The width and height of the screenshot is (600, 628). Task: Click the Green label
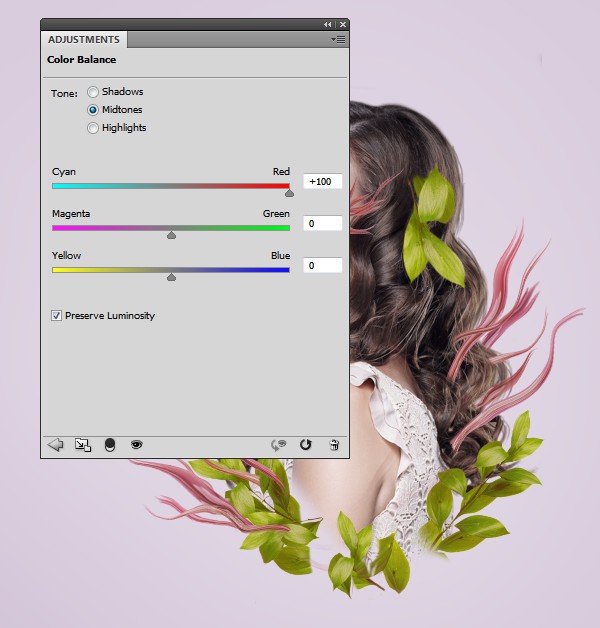click(276, 213)
